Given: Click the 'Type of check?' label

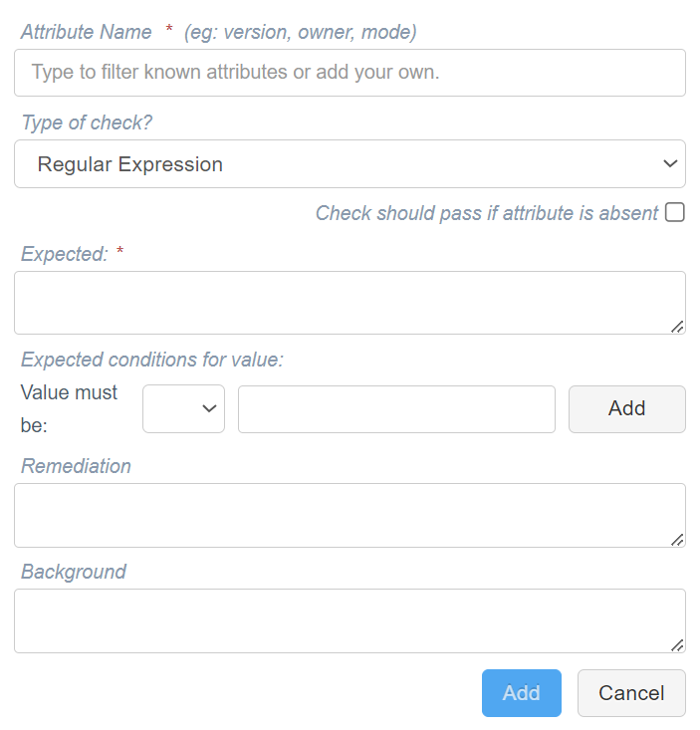Looking at the screenshot, I should pyautogui.click(x=87, y=122).
